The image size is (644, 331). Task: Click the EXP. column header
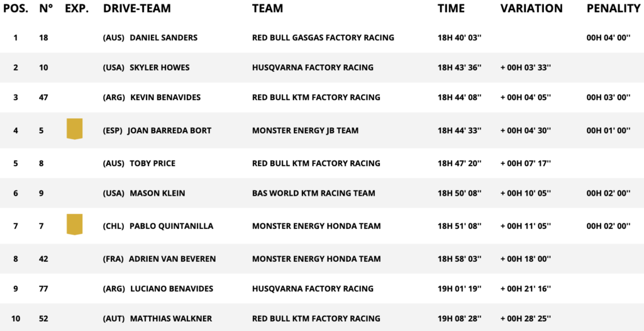coord(77,9)
